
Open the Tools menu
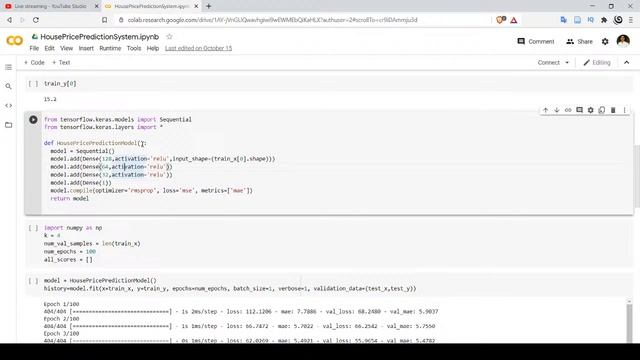click(x=134, y=48)
